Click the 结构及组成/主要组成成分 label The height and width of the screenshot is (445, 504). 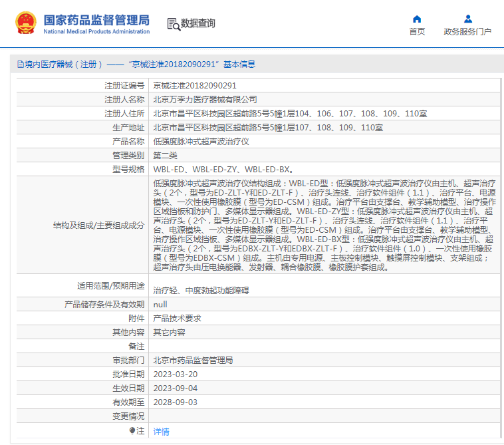pos(98,225)
